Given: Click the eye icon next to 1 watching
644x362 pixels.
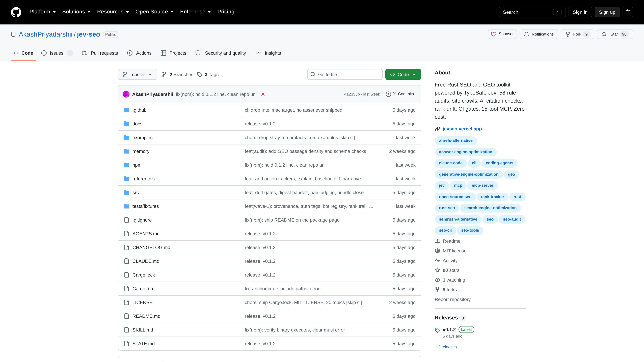Looking at the screenshot, I should click(437, 280).
